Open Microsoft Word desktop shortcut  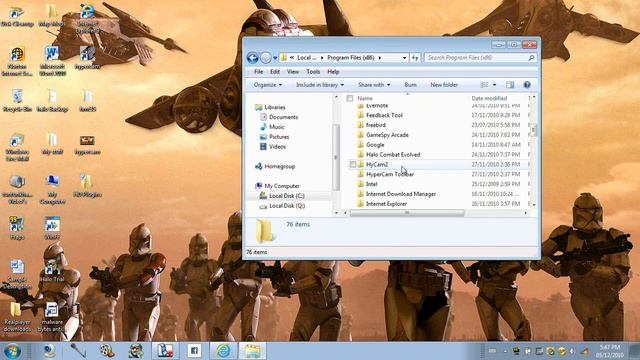52,61
